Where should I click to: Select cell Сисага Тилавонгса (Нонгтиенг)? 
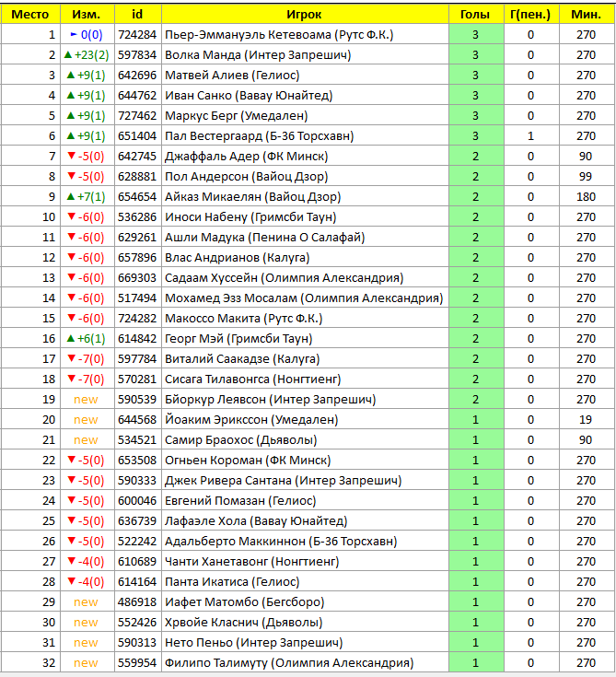coord(305,379)
